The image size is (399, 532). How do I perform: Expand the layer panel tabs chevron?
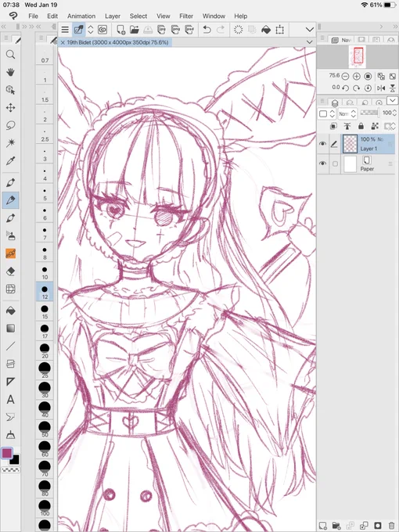[392, 100]
